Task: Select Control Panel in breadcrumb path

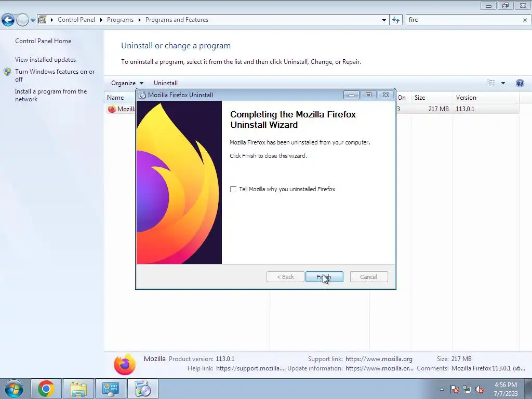Action: coord(76,20)
